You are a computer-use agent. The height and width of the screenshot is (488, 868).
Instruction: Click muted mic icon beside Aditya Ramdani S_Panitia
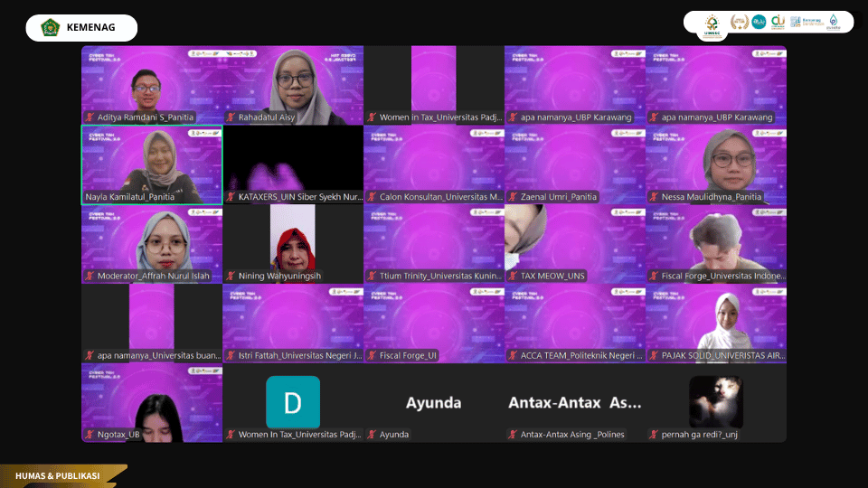click(x=90, y=117)
